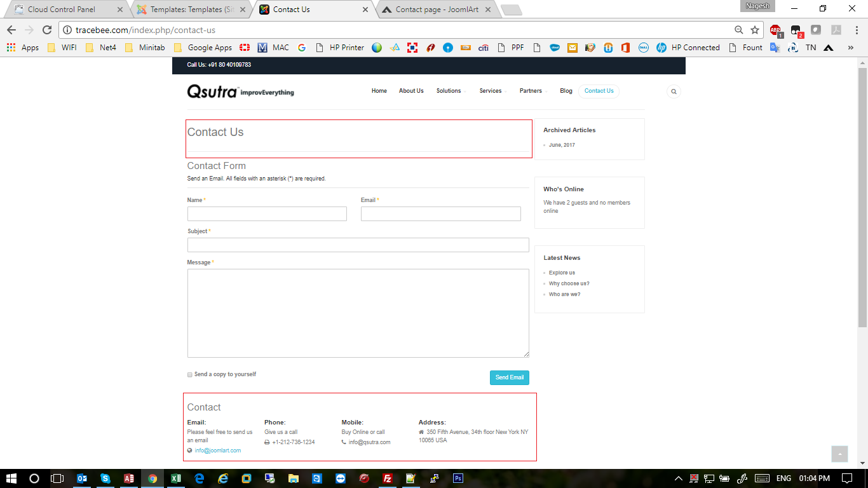868x488 pixels.
Task: Close the Cloud Control Panel tab
Action: [x=120, y=10]
